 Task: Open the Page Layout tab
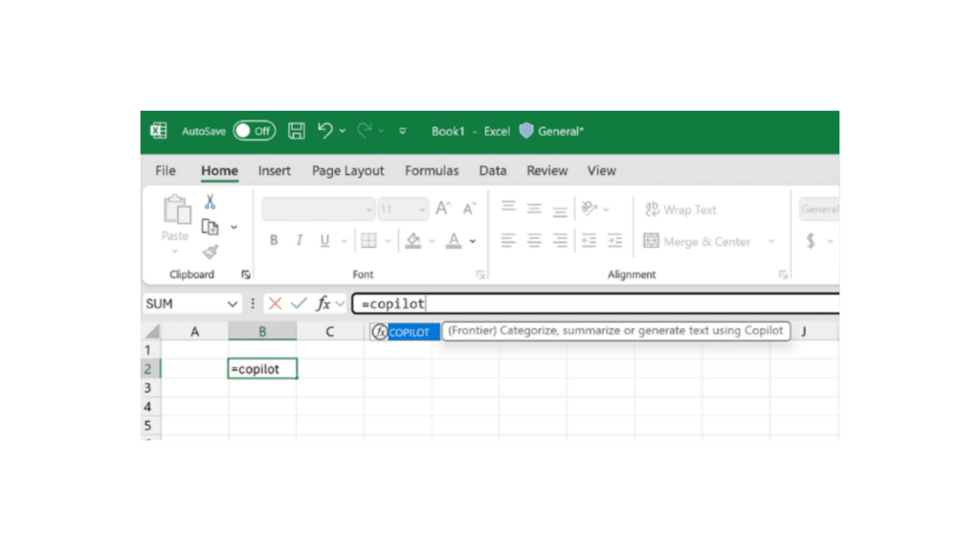(x=348, y=170)
